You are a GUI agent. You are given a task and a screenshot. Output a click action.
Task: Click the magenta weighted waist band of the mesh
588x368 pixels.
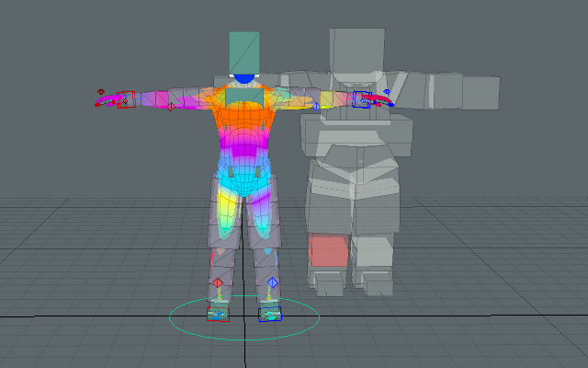(x=244, y=147)
